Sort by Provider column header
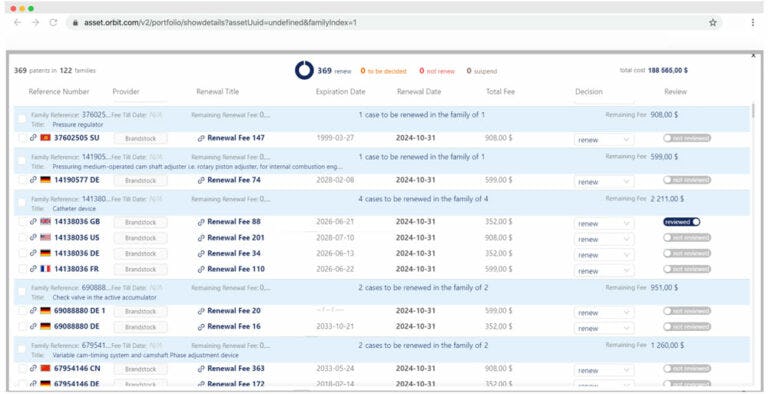Viewport: 768px width, 394px height. 126,92
